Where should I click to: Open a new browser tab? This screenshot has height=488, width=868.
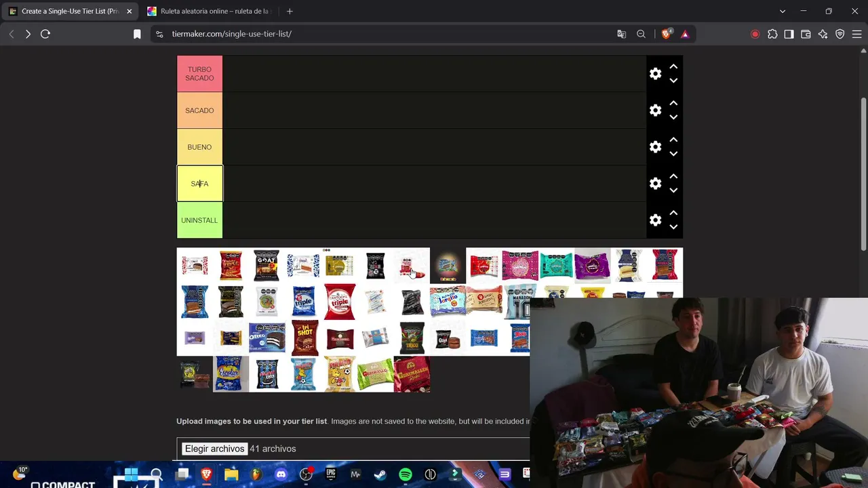click(x=290, y=12)
